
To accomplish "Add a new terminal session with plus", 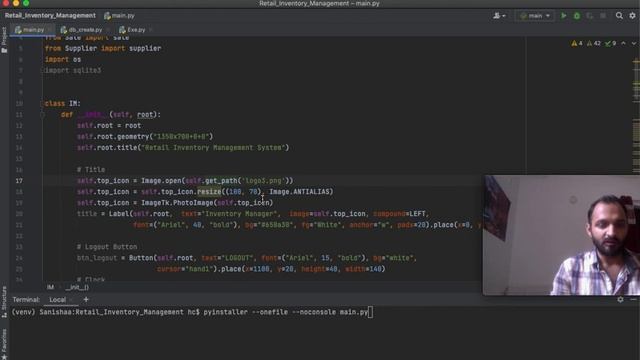I will pos(86,300).
